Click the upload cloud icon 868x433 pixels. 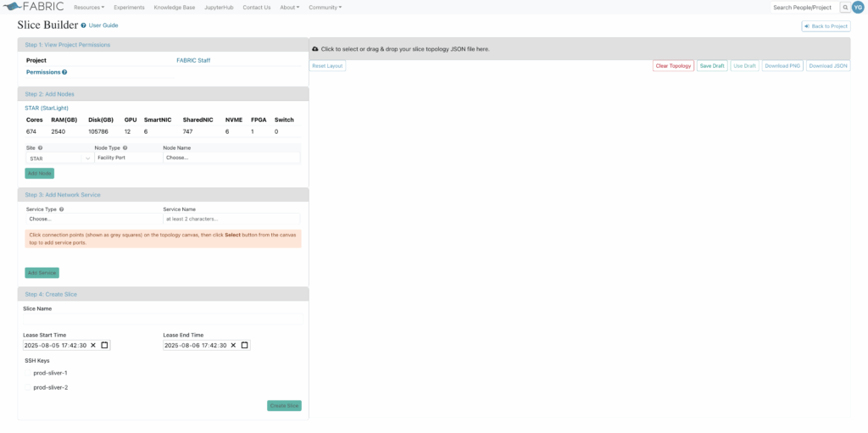[x=315, y=49]
